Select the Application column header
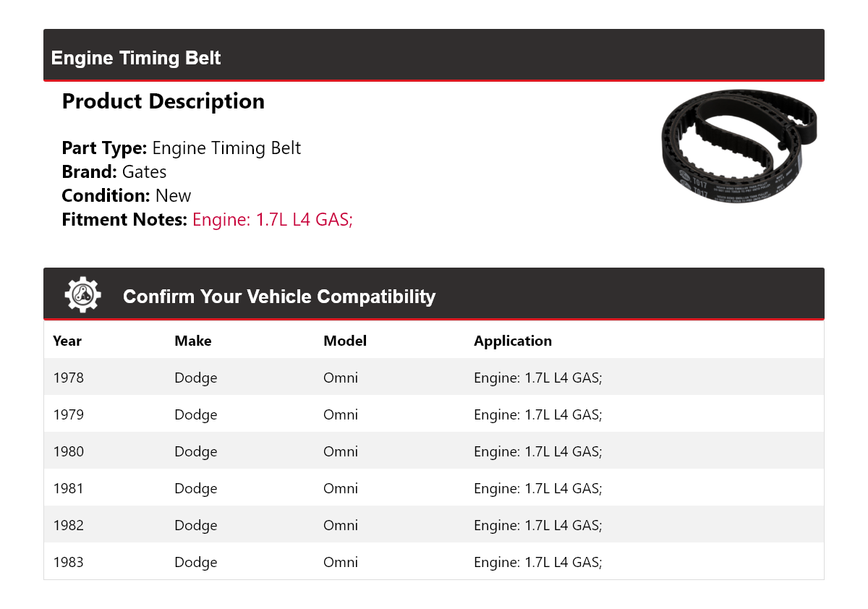 513,341
